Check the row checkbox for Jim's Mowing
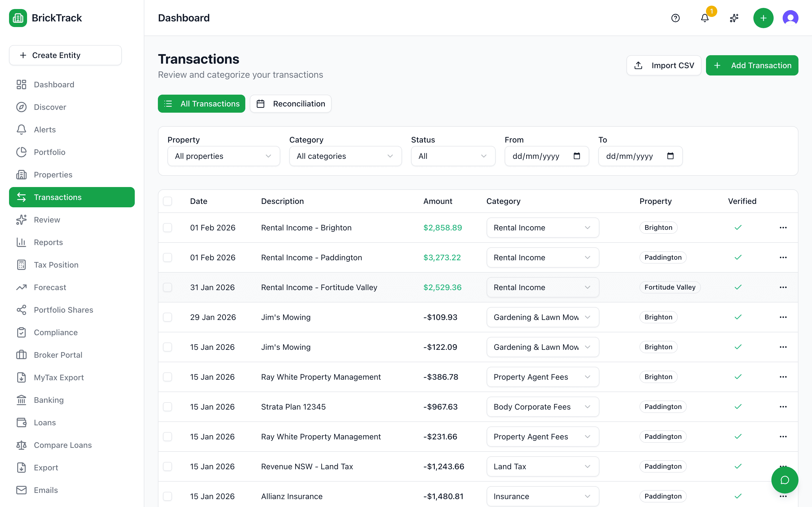Screen dimensions: 812x507 [x=167, y=317]
